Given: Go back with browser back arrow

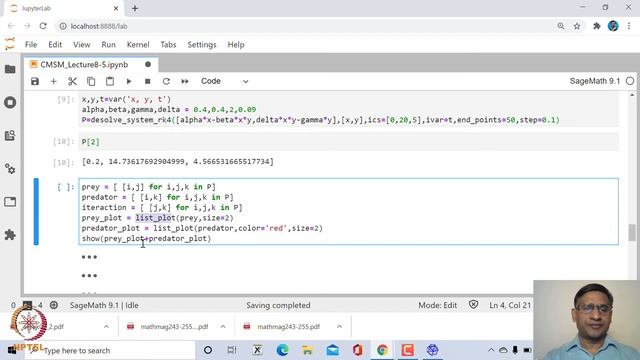Looking at the screenshot, I should coord(11,26).
